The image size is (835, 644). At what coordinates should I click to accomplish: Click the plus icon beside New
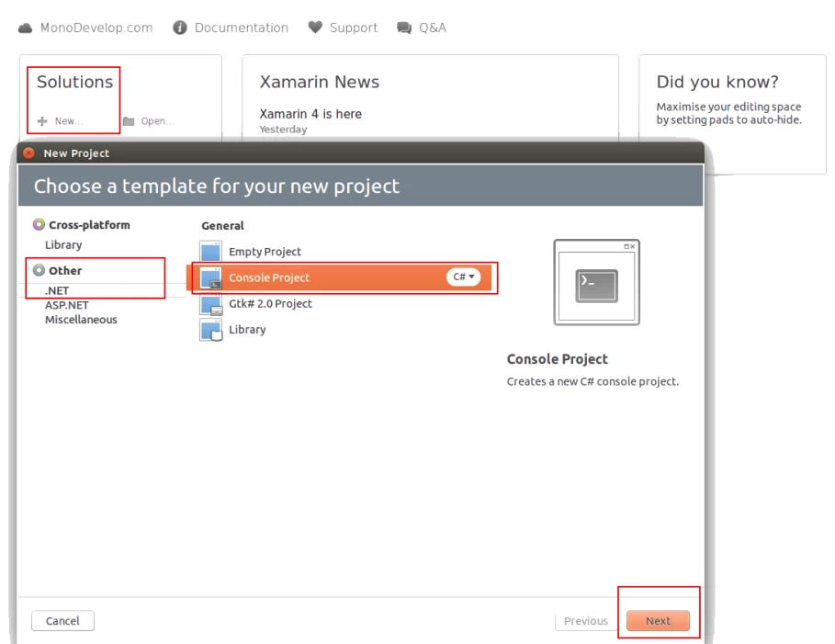42,121
